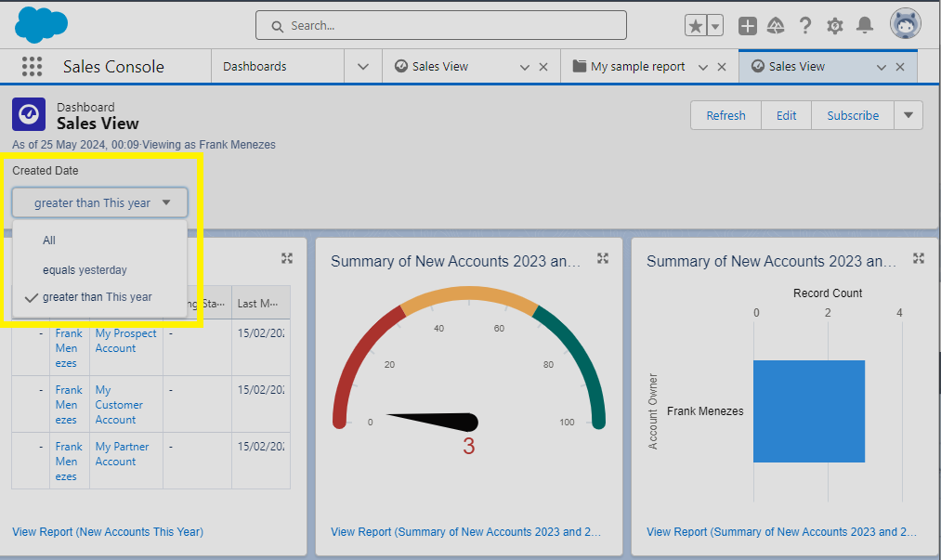Click the Favorites star icon
The height and width of the screenshot is (560, 941).
(x=696, y=26)
